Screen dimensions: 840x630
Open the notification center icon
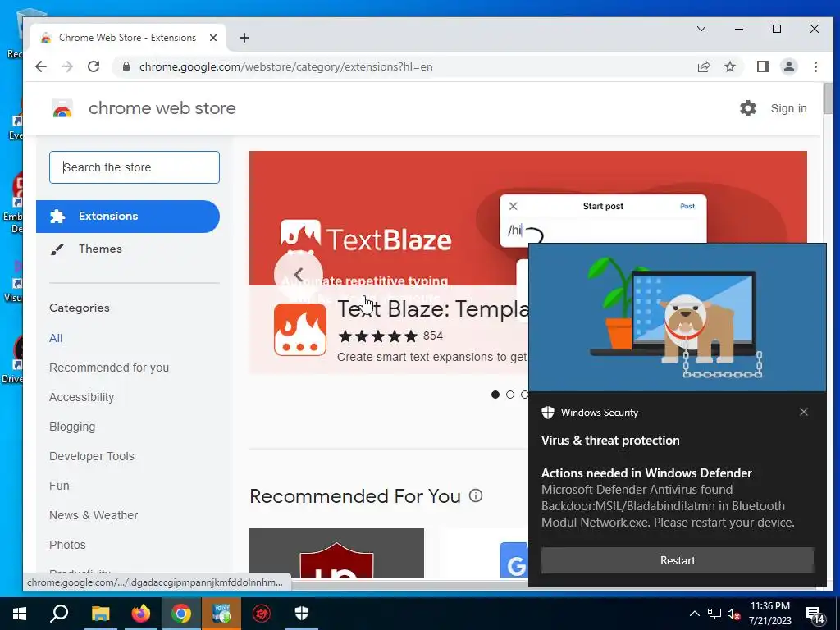coord(815,615)
